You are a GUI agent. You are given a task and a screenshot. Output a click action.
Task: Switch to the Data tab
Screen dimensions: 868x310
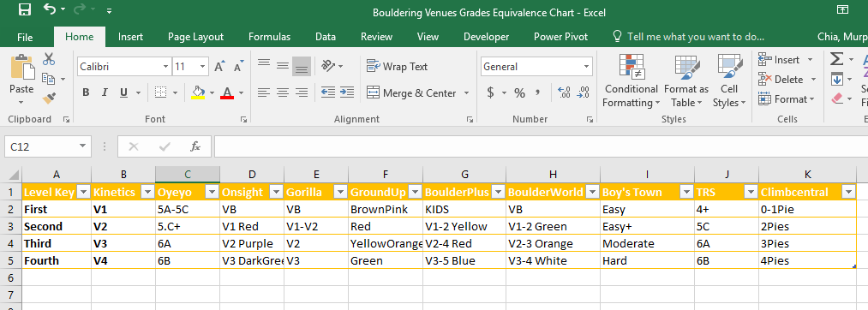326,37
